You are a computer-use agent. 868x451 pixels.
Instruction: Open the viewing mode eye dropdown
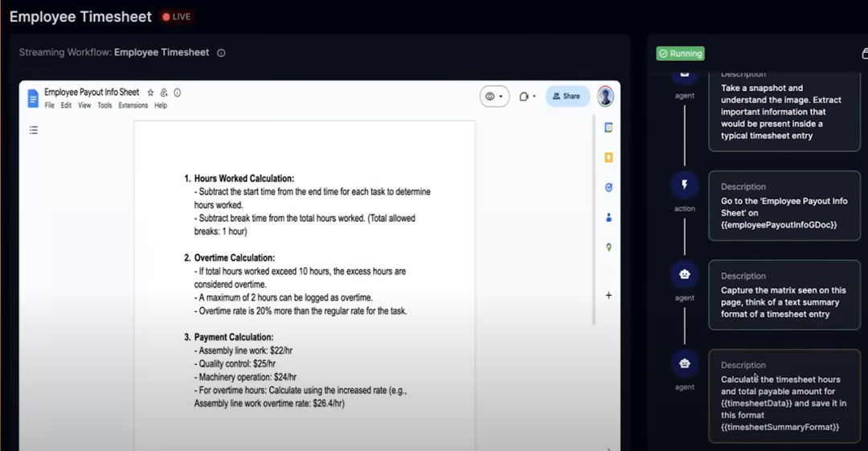tap(494, 96)
